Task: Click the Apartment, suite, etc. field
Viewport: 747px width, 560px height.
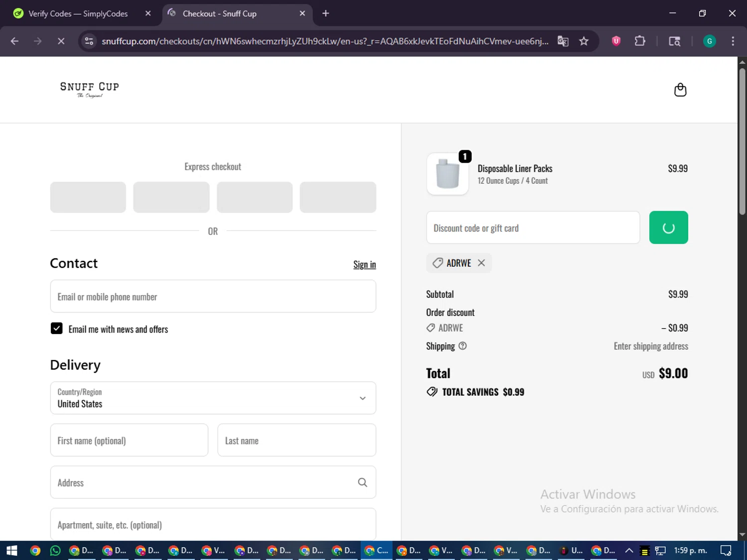Action: (213, 524)
